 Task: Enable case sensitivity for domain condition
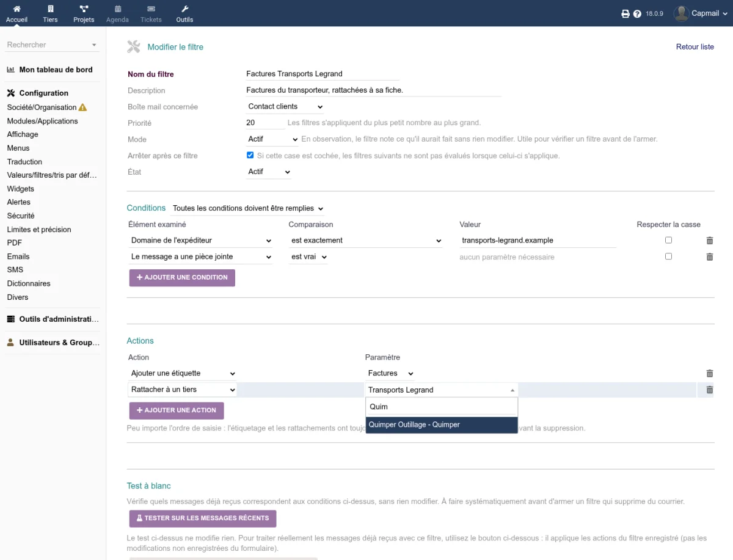[x=668, y=240]
